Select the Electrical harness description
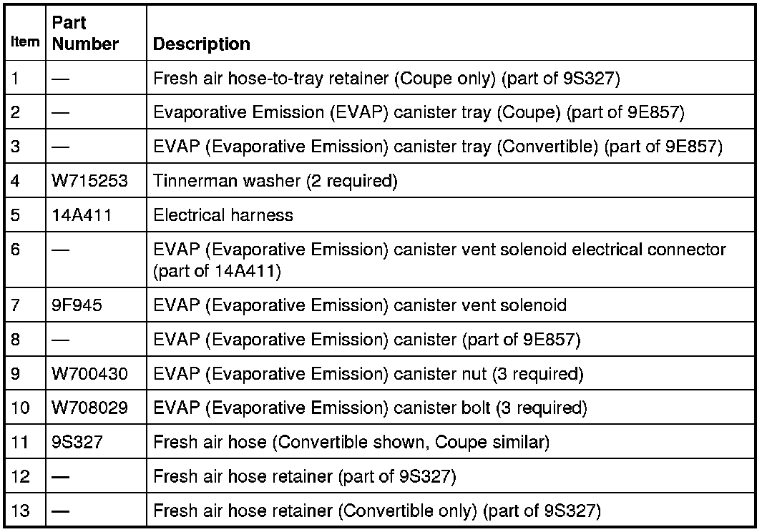The height and width of the screenshot is (532, 767). click(x=223, y=215)
